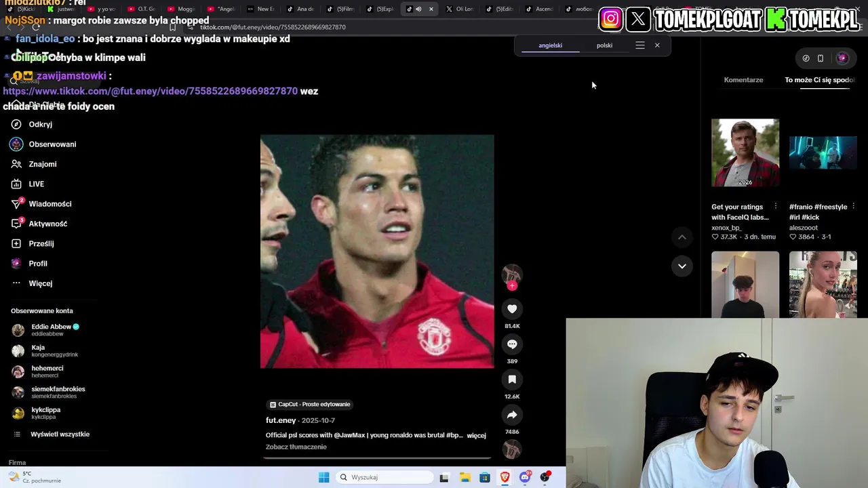Open the weather widget showing 5°C

click(35, 477)
